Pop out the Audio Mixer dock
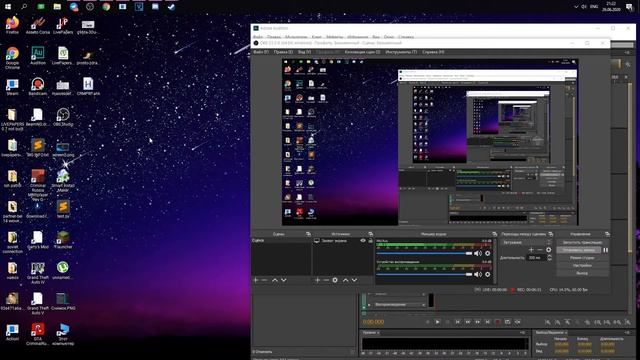The image size is (640, 360). coord(494,234)
